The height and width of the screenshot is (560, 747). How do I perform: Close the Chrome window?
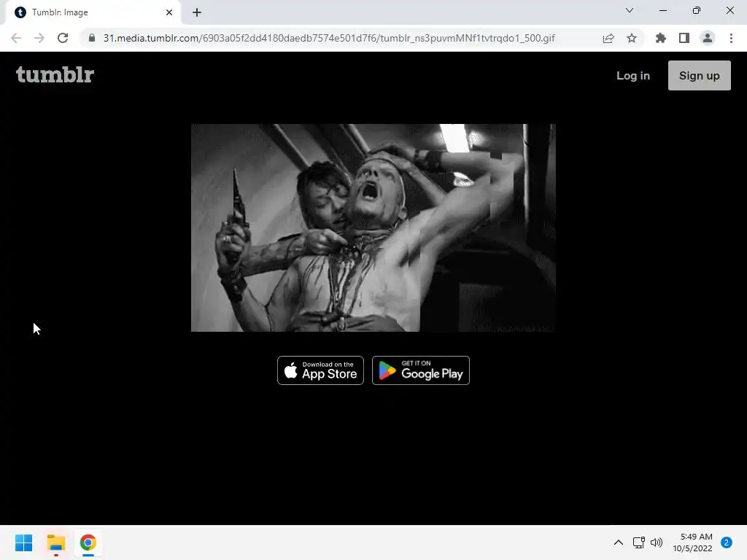coord(729,10)
